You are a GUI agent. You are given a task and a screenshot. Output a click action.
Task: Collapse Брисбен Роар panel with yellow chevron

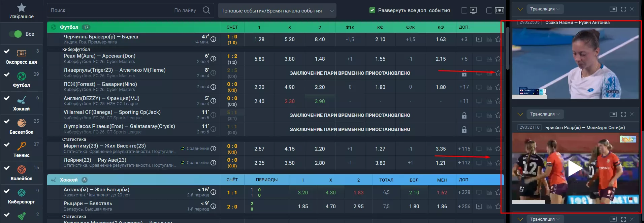pyautogui.click(x=520, y=114)
